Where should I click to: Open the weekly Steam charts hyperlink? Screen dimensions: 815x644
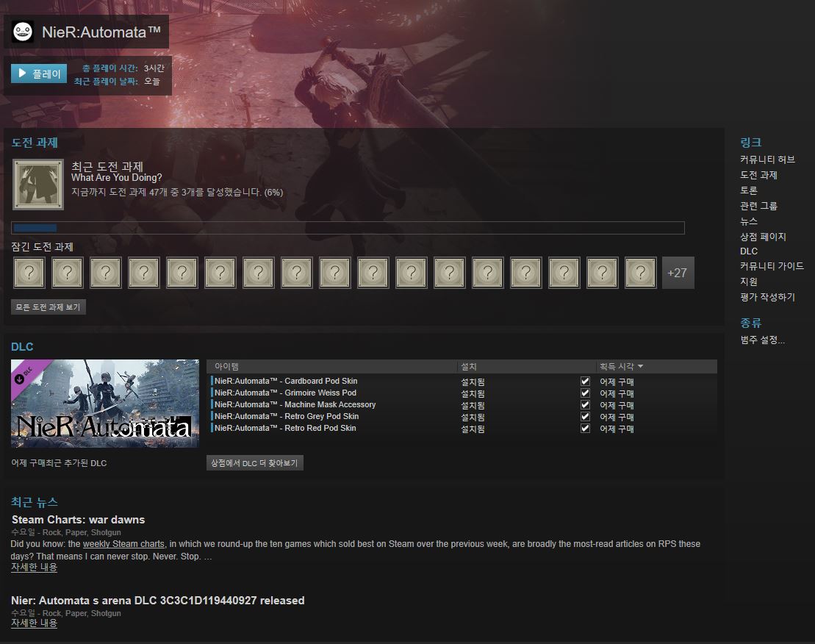(123, 544)
